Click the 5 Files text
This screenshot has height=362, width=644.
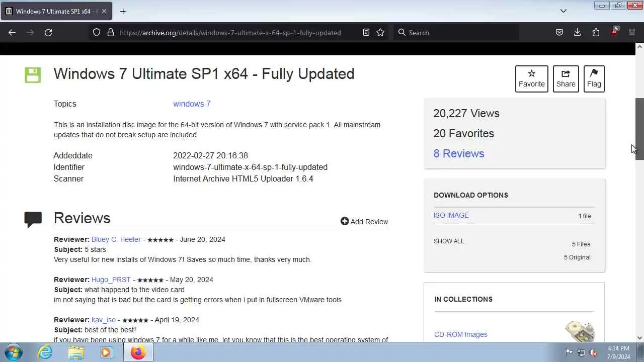(581, 244)
